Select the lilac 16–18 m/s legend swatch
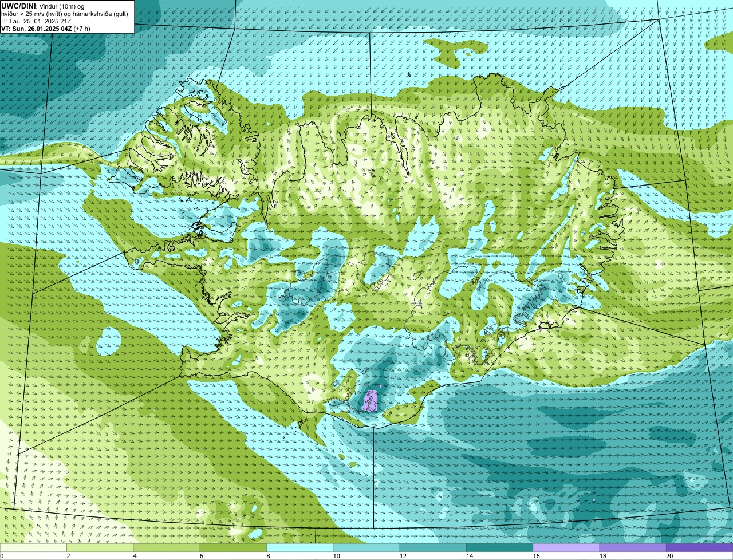The height and width of the screenshot is (560, 733). click(566, 547)
